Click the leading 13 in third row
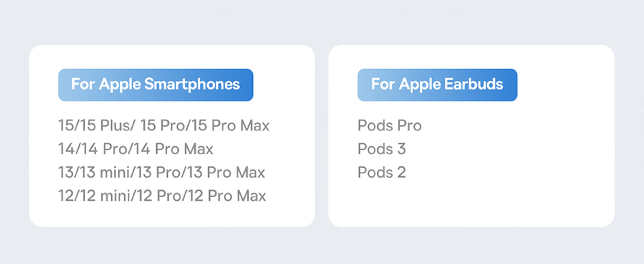 tap(66, 172)
